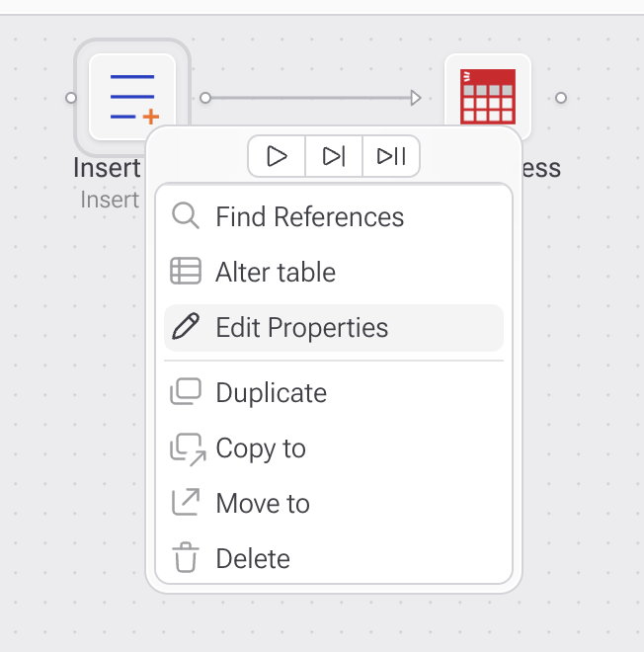Click the black Insert node title label

click(x=107, y=168)
